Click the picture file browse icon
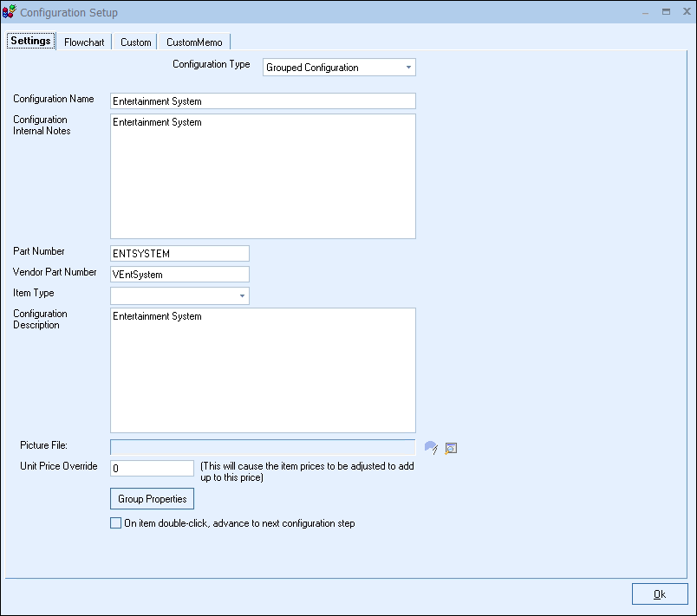 (x=431, y=447)
